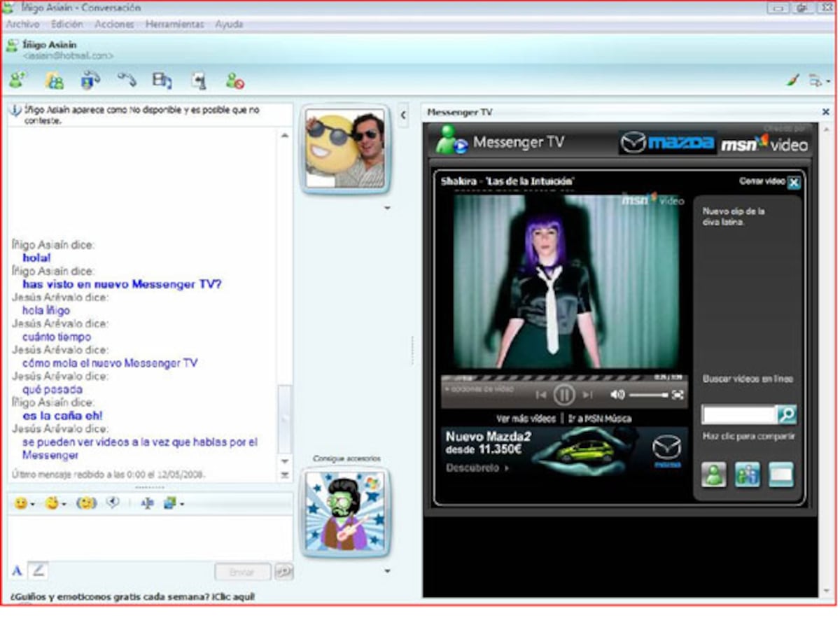
Task: Pause the Shakira video
Action: [564, 395]
